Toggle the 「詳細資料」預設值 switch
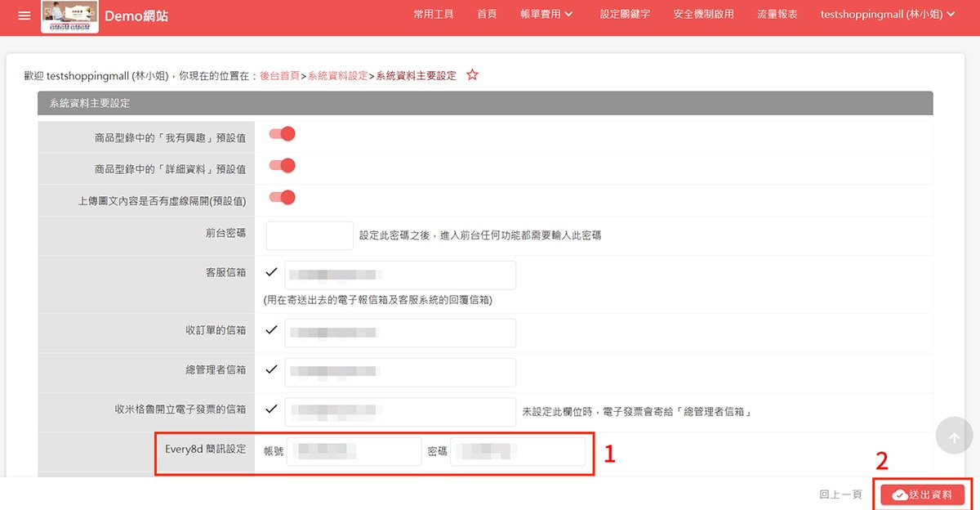Image resolution: width=980 pixels, height=510 pixels. 282,166
